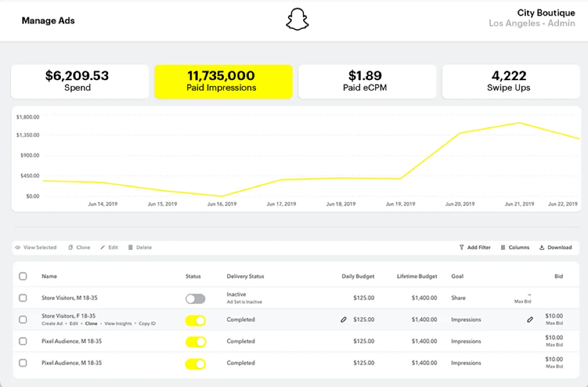Click the chart peak near Jun 21, 2019
Screen dimensions: 588x387
point(519,122)
